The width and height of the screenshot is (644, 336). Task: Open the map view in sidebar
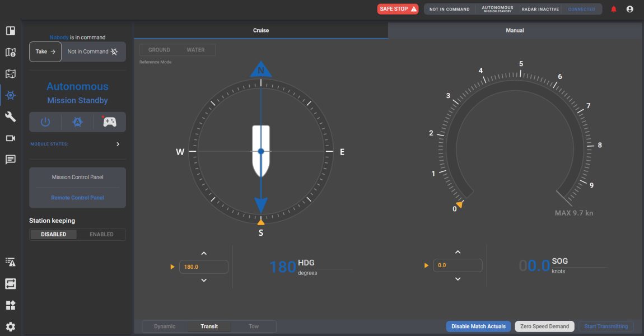pos(11,52)
